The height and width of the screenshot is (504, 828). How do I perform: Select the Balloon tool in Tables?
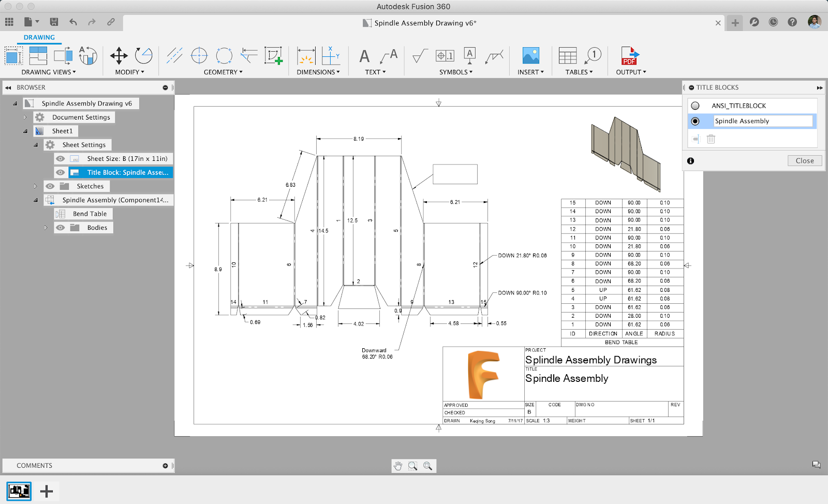pyautogui.click(x=593, y=56)
